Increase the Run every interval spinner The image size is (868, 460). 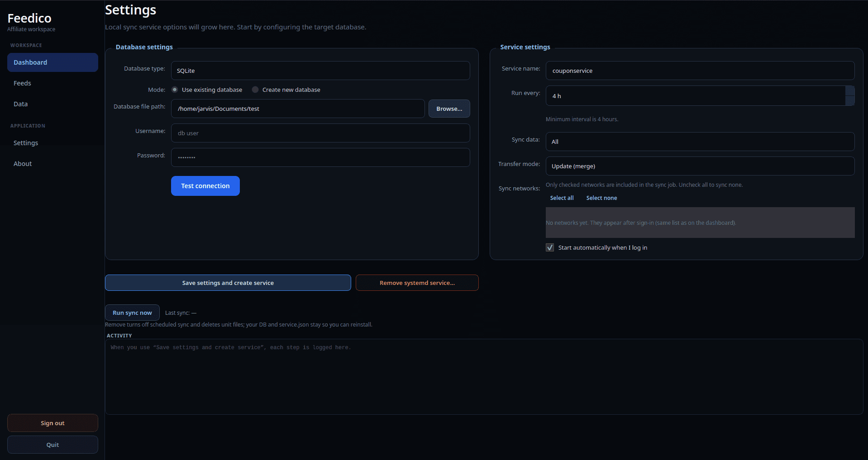pos(850,90)
